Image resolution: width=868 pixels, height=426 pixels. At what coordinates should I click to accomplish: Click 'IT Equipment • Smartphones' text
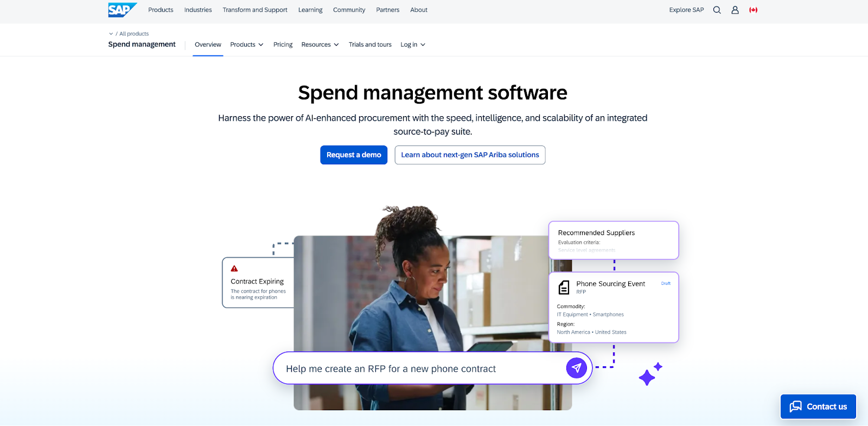tap(590, 314)
